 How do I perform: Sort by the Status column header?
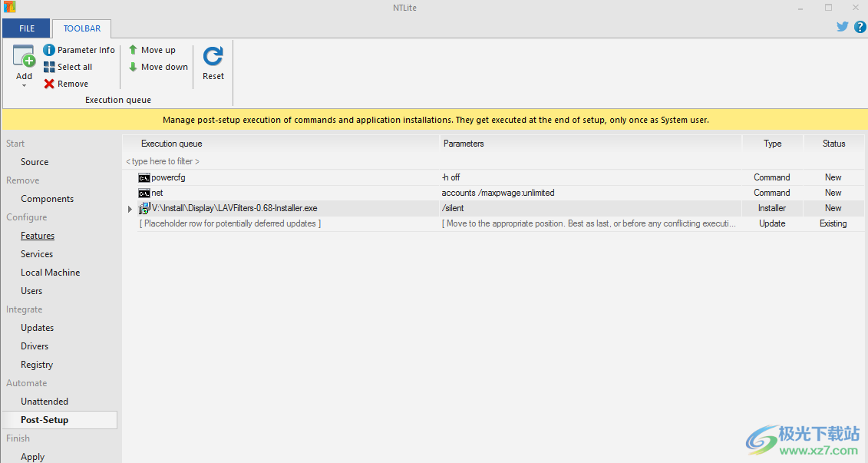(x=833, y=144)
